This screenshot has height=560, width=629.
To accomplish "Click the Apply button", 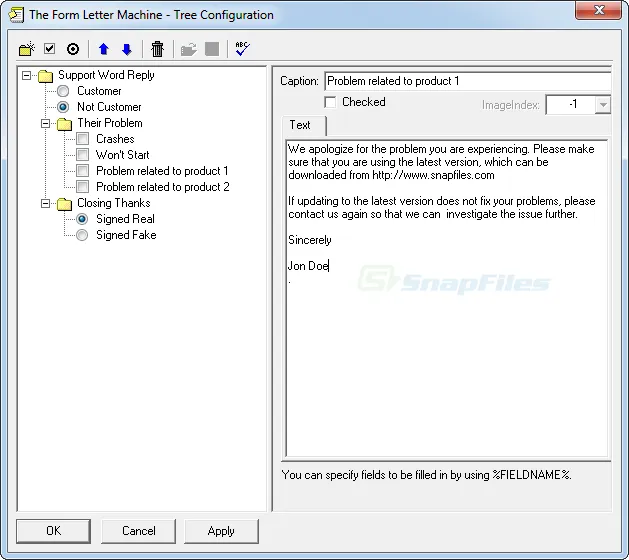I will coord(221,531).
